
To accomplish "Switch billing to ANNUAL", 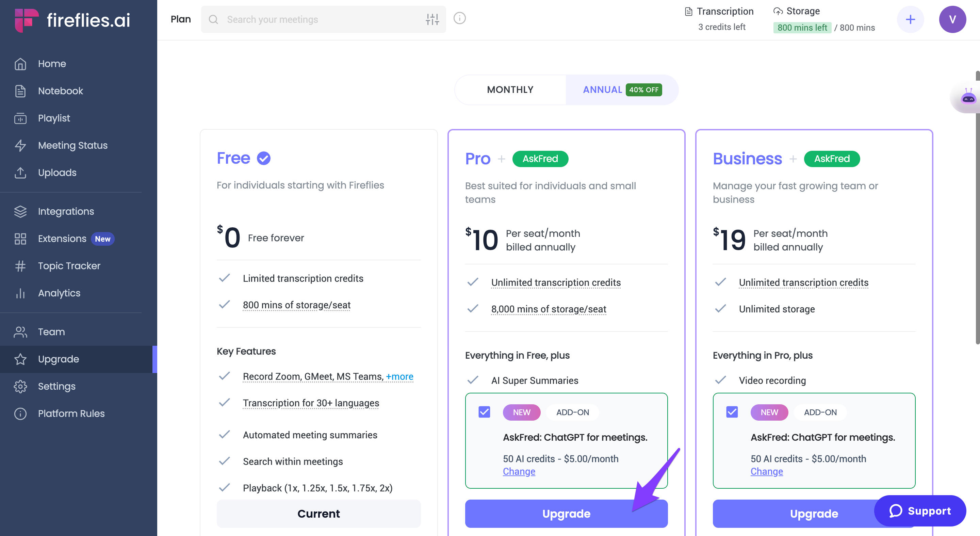I will pos(622,90).
